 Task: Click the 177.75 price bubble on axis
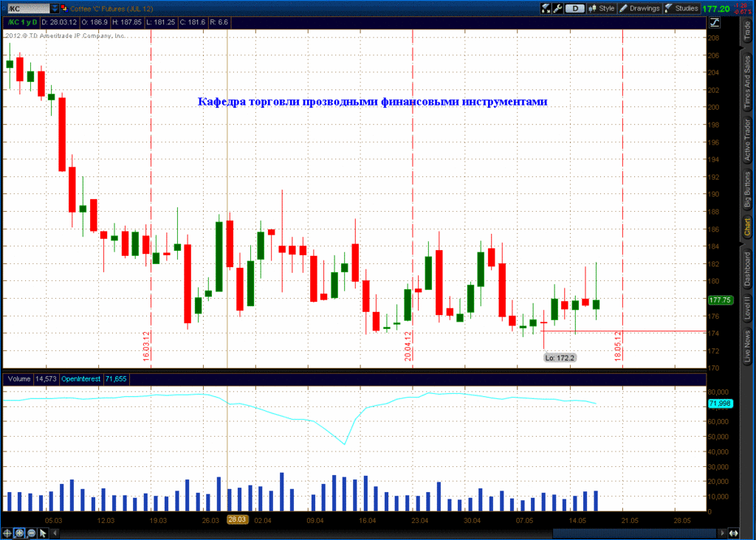click(x=720, y=300)
